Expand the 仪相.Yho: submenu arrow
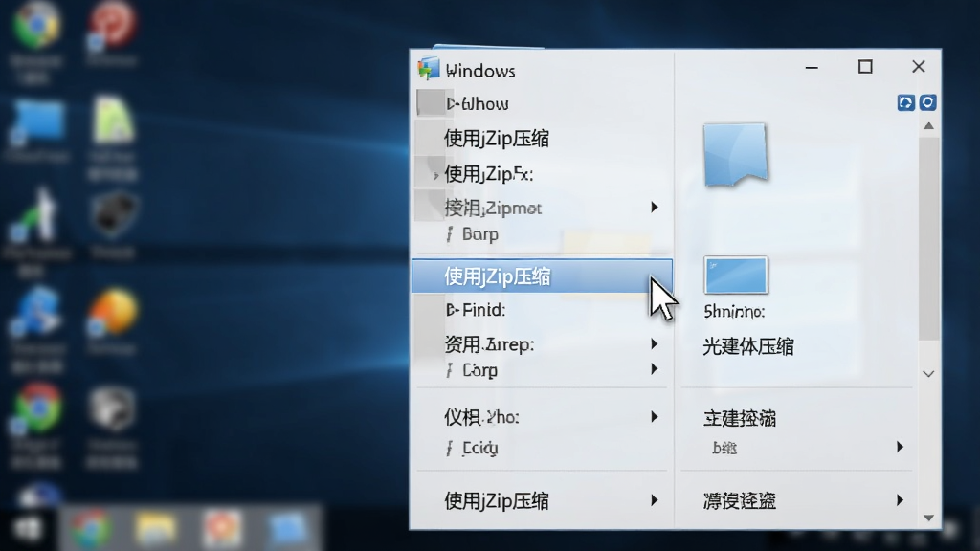The width and height of the screenshot is (980, 551). 655,417
